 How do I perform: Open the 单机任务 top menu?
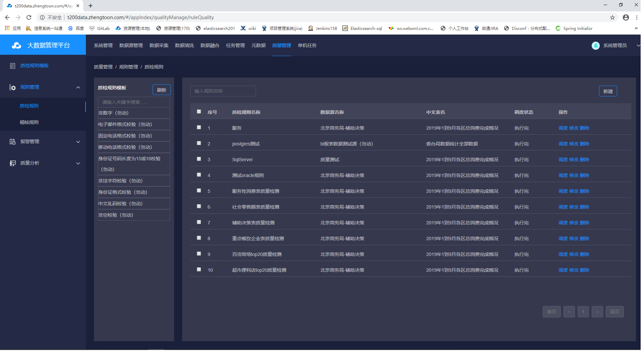pyautogui.click(x=307, y=45)
